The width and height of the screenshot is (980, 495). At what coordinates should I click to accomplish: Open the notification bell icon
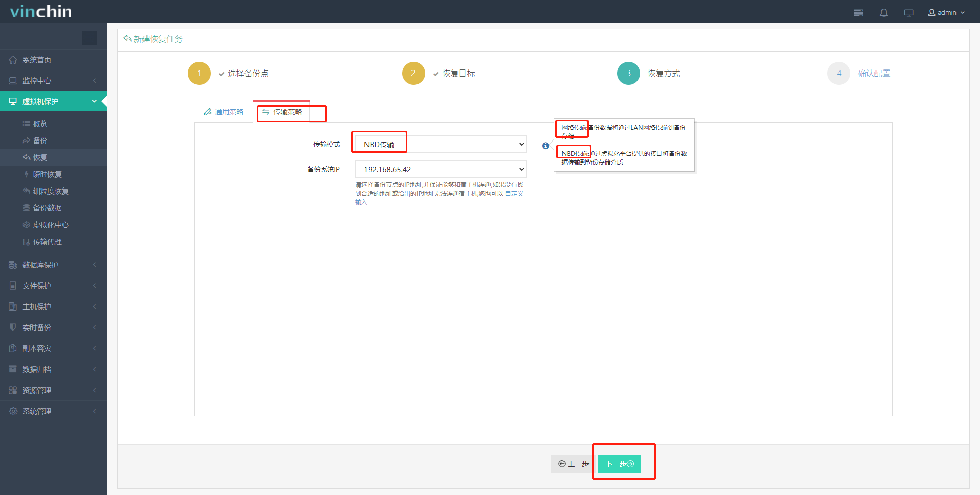tap(884, 13)
